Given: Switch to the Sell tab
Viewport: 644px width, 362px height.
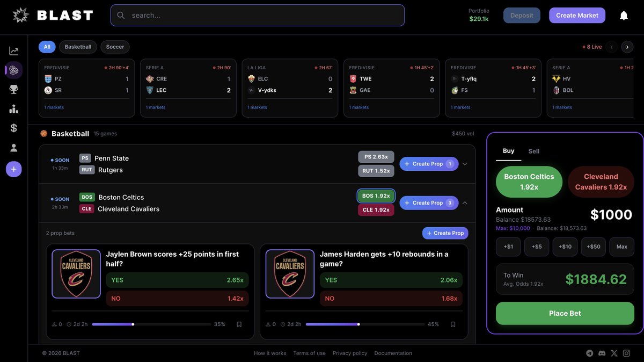Looking at the screenshot, I should pos(534,151).
